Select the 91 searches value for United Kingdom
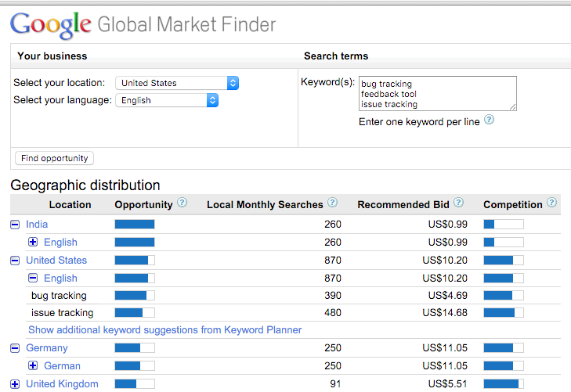Image resolution: width=571 pixels, height=392 pixels. (335, 384)
